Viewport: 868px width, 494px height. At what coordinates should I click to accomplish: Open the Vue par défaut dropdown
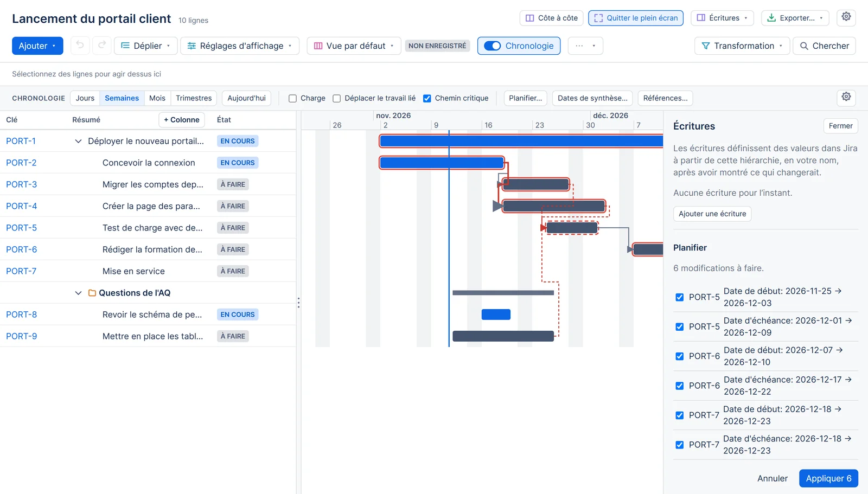point(354,46)
